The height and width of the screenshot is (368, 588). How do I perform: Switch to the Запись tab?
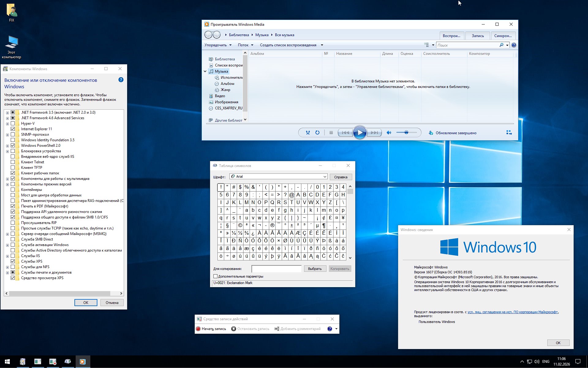tap(477, 36)
